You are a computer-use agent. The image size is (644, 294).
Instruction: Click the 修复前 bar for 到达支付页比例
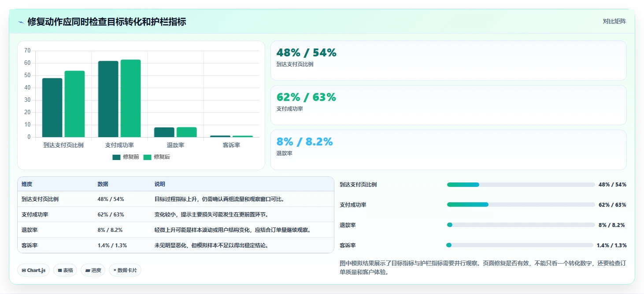(52, 108)
